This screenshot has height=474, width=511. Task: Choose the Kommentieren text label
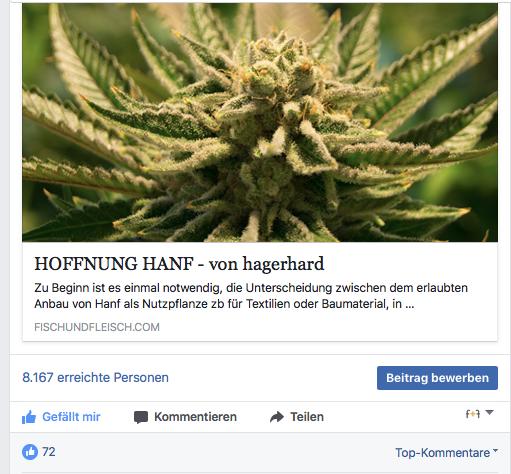coord(195,417)
